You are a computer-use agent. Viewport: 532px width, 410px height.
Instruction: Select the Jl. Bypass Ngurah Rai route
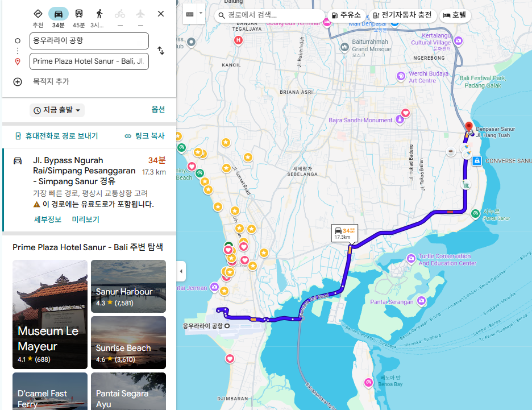pos(90,190)
